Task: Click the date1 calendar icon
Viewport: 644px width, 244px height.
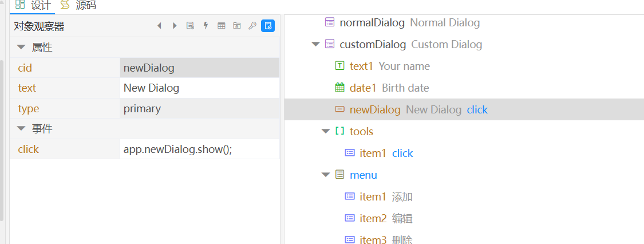Action: click(x=339, y=88)
